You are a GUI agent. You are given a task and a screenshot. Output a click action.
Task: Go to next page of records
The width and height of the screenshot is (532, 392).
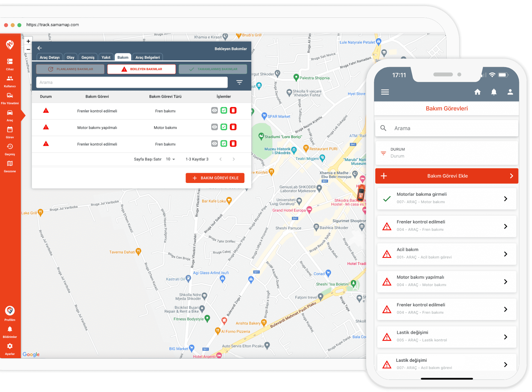234,159
